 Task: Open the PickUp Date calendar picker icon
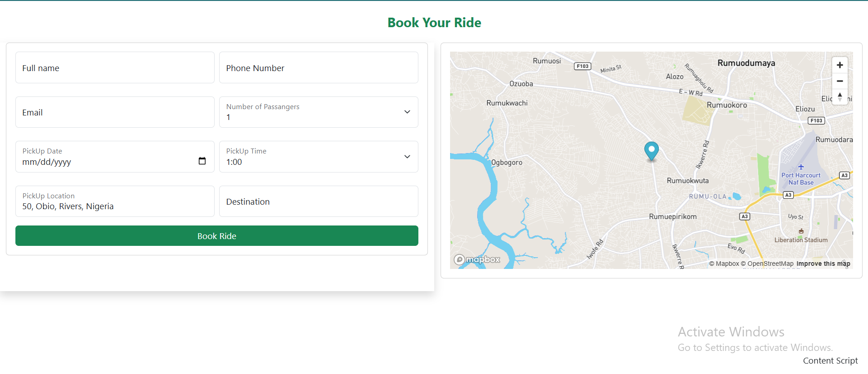coord(202,161)
